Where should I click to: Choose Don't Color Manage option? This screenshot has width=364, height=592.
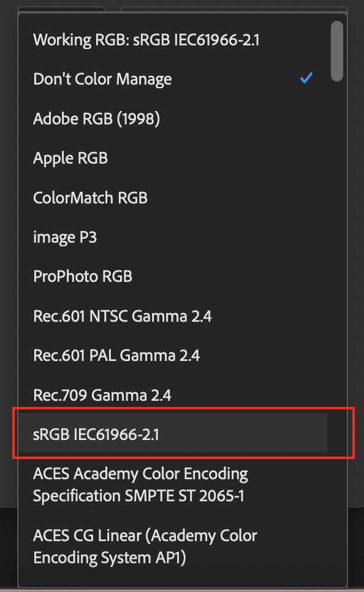pos(173,79)
